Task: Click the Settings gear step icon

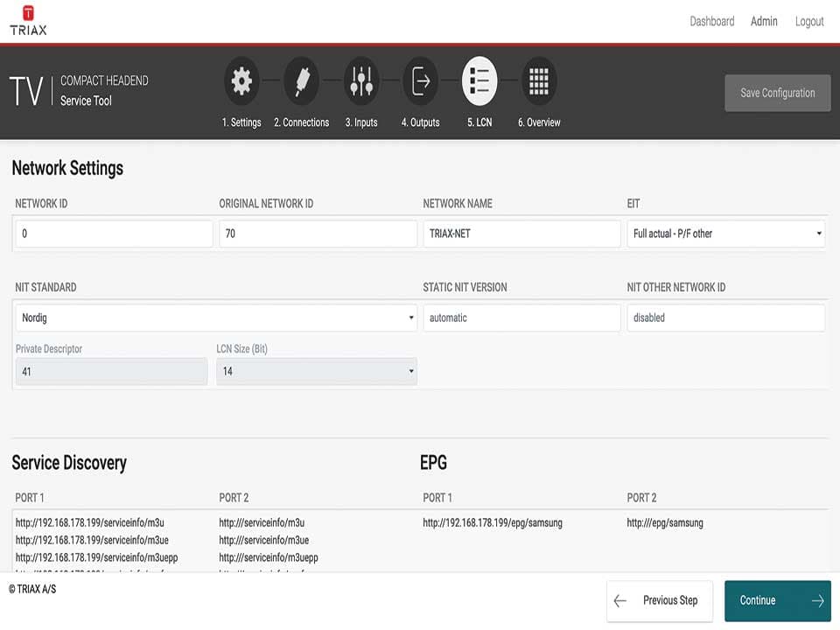Action: (241, 81)
